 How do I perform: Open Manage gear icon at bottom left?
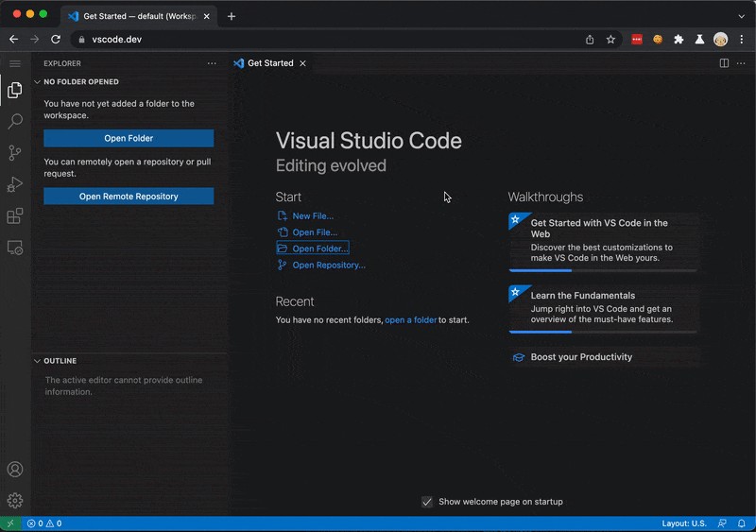click(15, 501)
